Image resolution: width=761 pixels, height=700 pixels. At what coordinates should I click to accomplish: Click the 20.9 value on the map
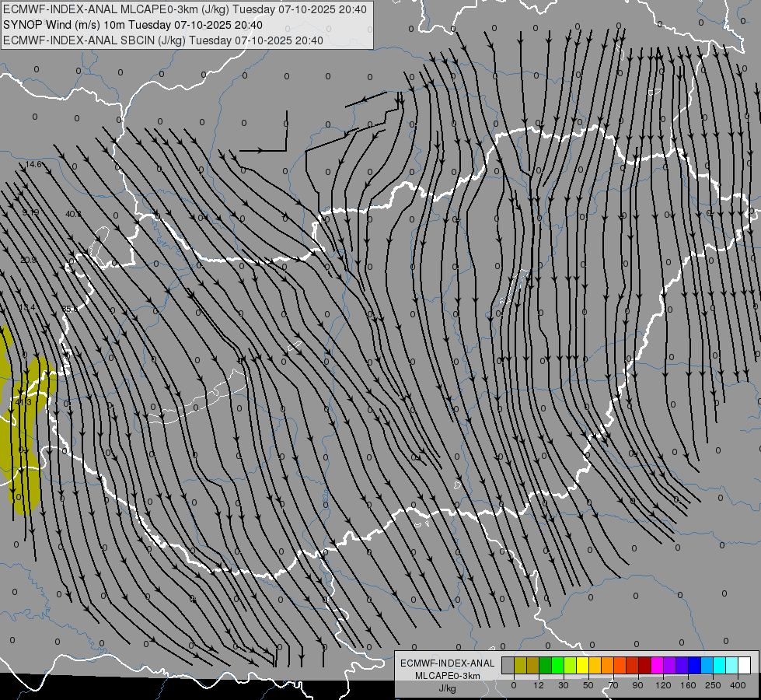click(28, 260)
